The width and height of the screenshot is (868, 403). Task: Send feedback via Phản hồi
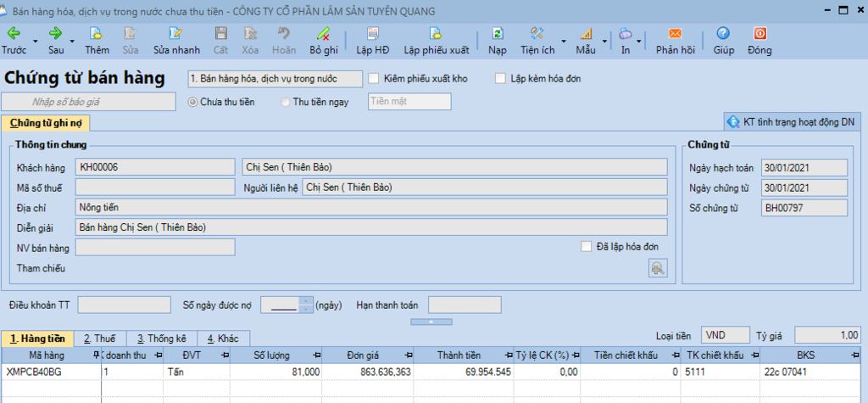(676, 41)
